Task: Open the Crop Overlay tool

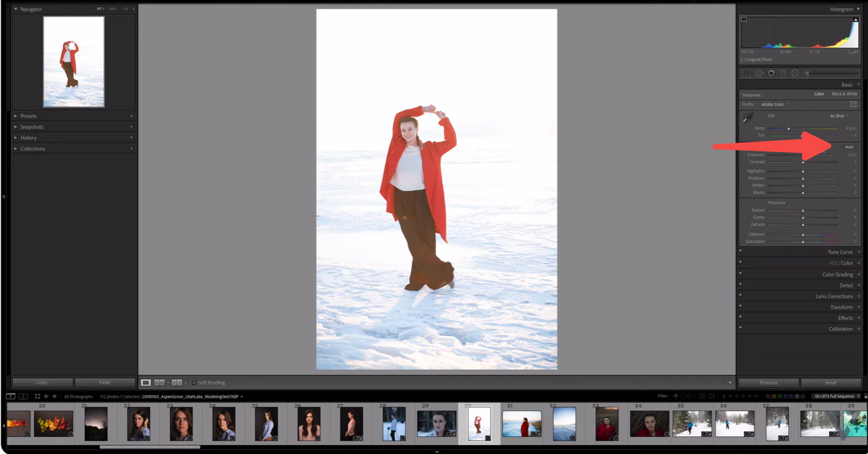Action: [x=746, y=73]
